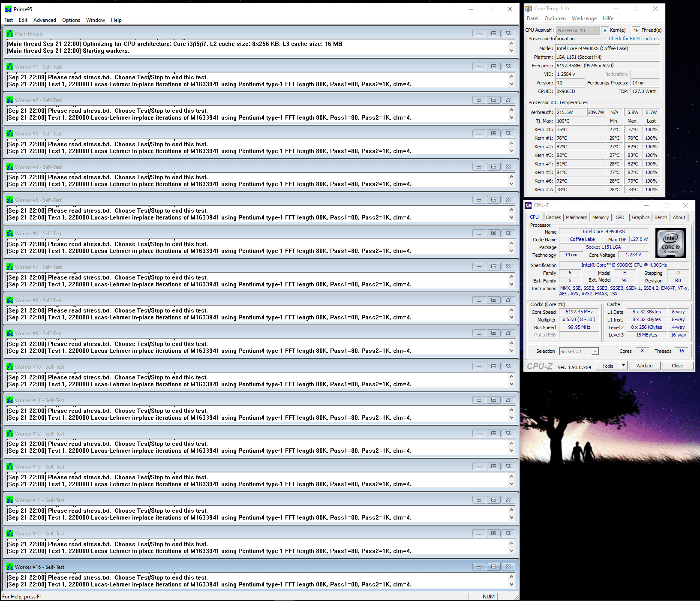Close the Worker #1 child window
The width and height of the screenshot is (700, 601).
(x=508, y=66)
